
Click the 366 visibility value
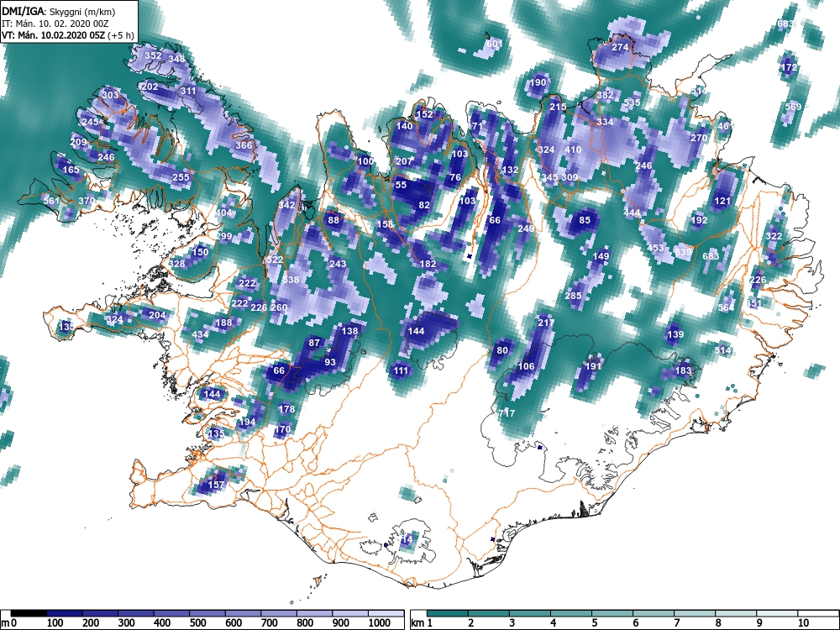pos(244,145)
